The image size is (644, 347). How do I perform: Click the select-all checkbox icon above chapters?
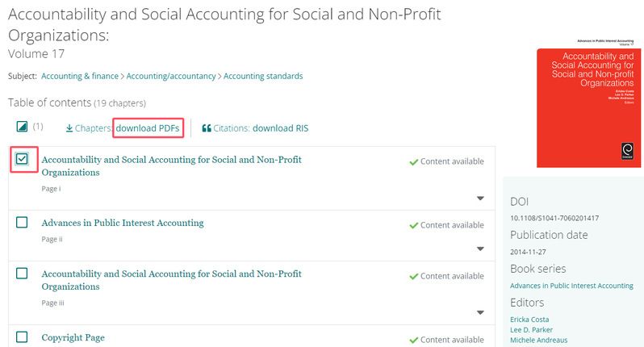[x=22, y=127]
